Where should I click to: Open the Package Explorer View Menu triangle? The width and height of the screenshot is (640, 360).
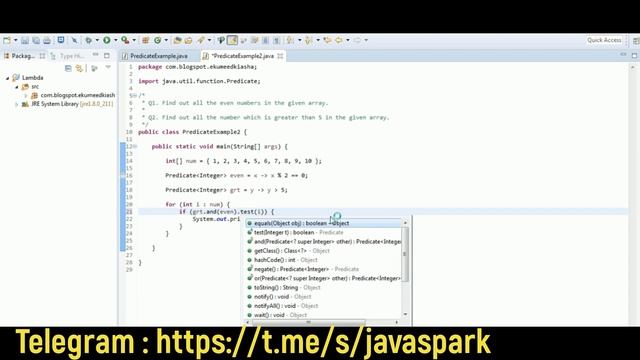(x=108, y=67)
